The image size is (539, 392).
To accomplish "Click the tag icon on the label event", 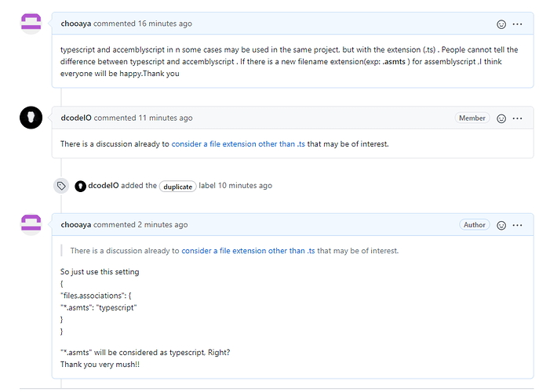I will [x=60, y=186].
